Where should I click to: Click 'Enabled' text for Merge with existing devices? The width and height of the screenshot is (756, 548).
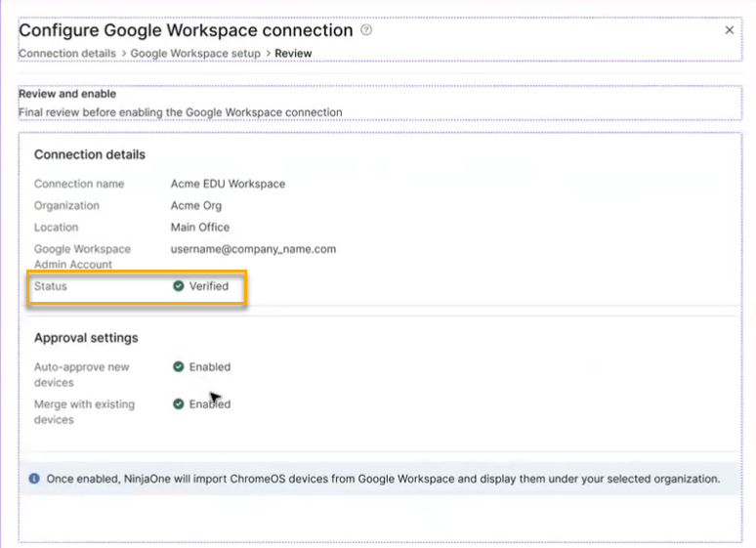210,403
